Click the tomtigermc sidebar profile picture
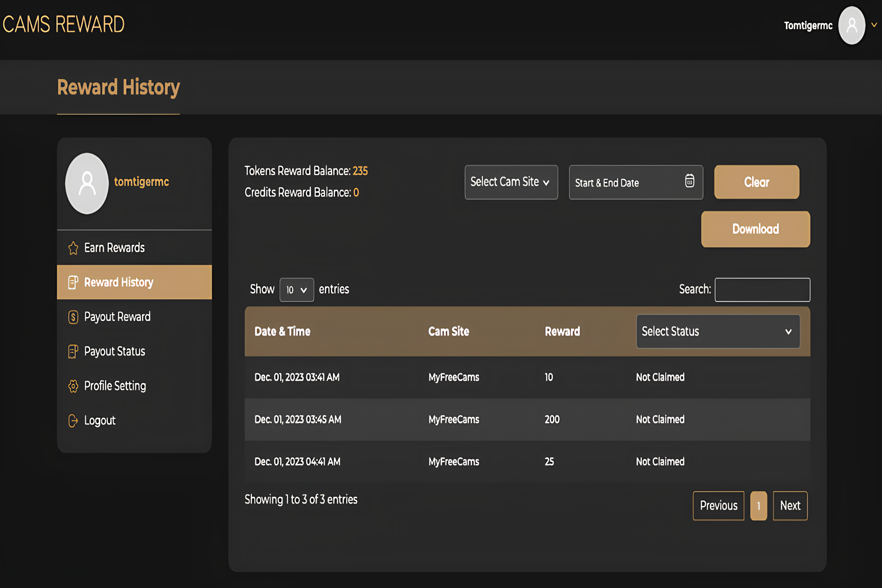Image resolution: width=882 pixels, height=588 pixels. [87, 183]
